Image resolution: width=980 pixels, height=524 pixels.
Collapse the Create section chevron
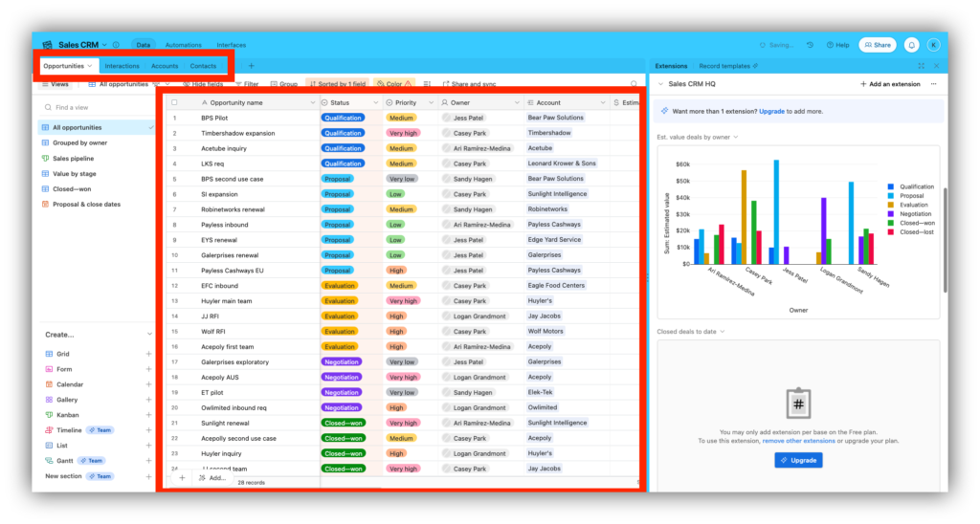[x=148, y=335]
